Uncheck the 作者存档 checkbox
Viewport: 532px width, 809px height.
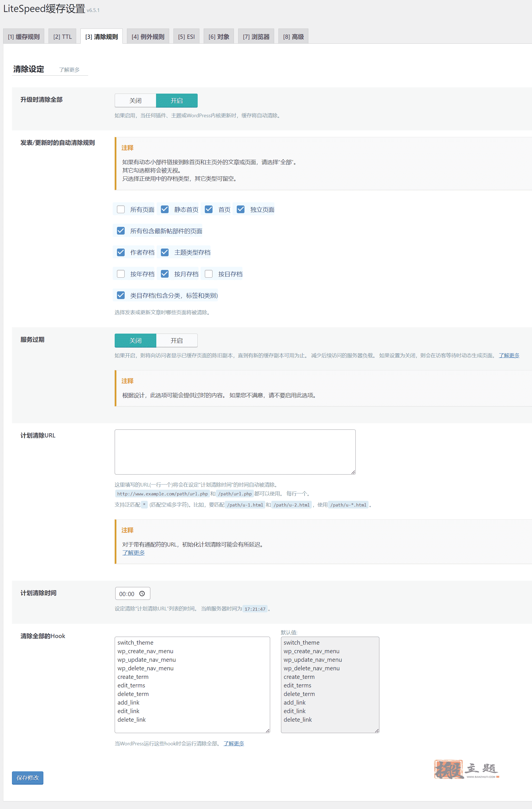click(x=121, y=252)
